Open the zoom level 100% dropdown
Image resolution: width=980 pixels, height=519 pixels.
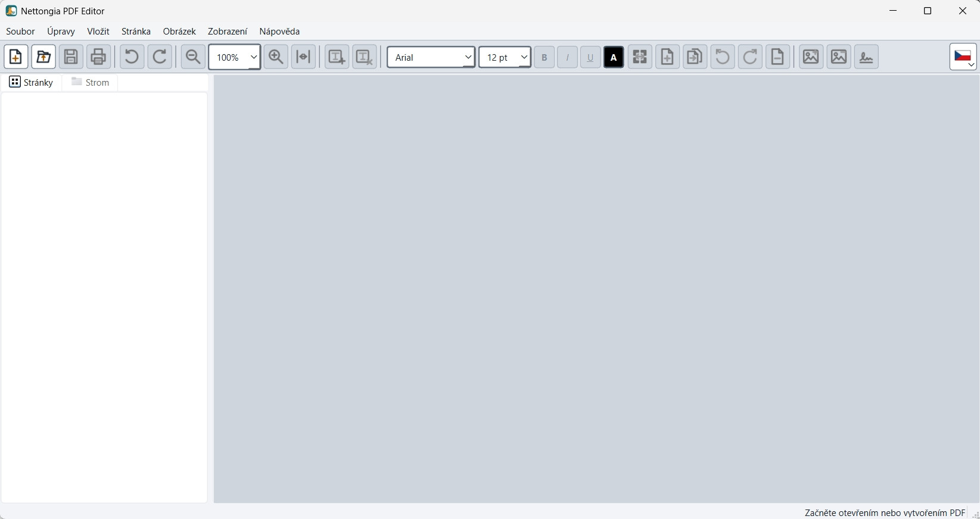pos(235,57)
